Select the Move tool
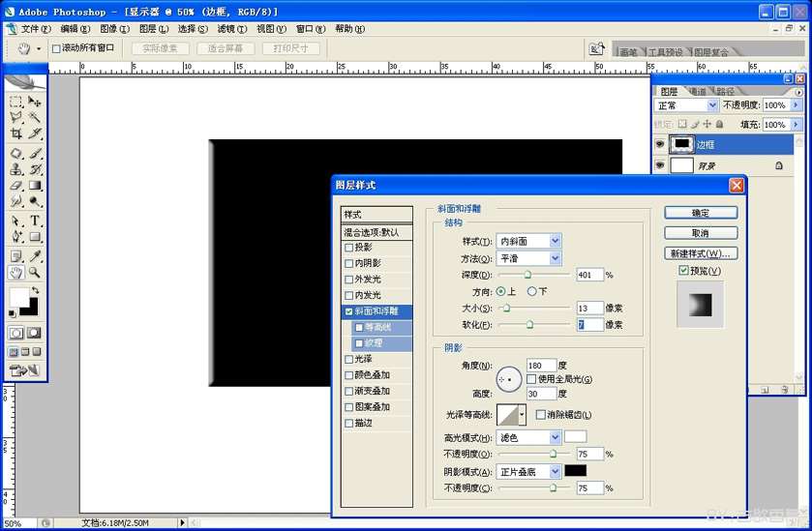The width and height of the screenshot is (812, 531). (x=35, y=101)
